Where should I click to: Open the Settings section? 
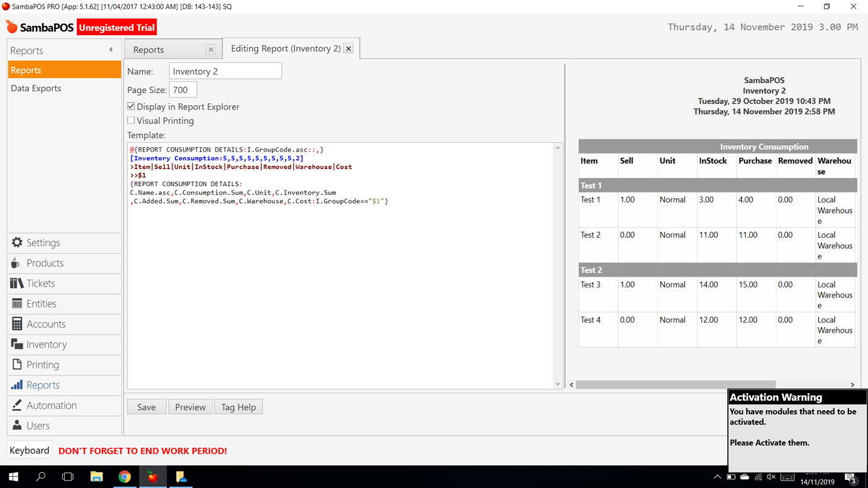click(42, 243)
